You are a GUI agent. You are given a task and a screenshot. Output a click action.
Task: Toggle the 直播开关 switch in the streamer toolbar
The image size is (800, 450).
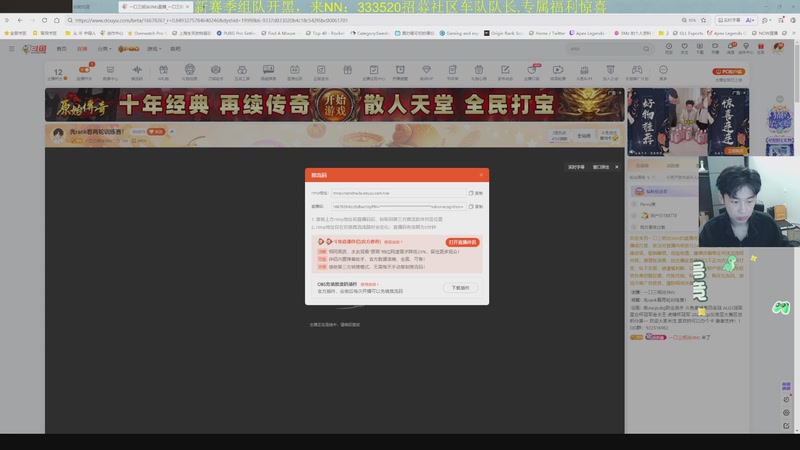tap(84, 72)
